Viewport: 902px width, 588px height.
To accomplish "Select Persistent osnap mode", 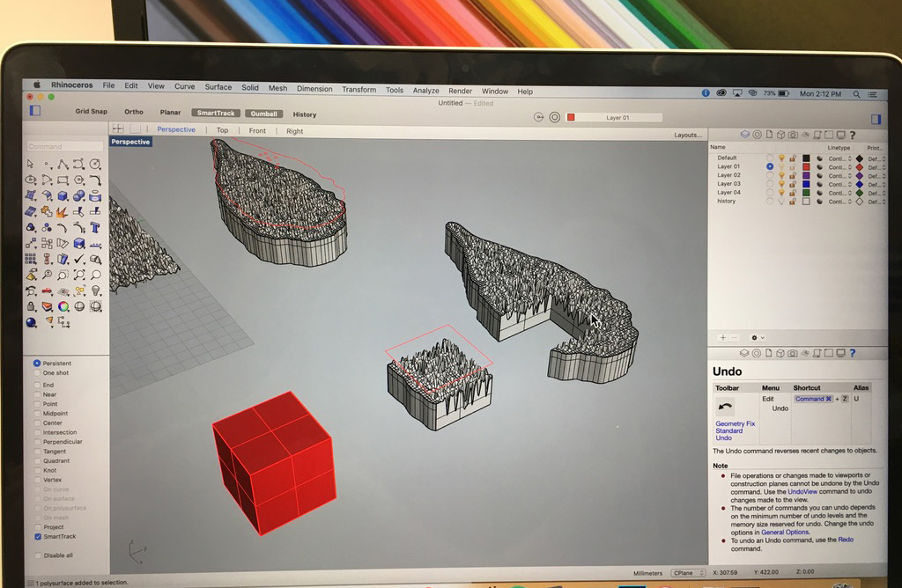I will (37, 364).
